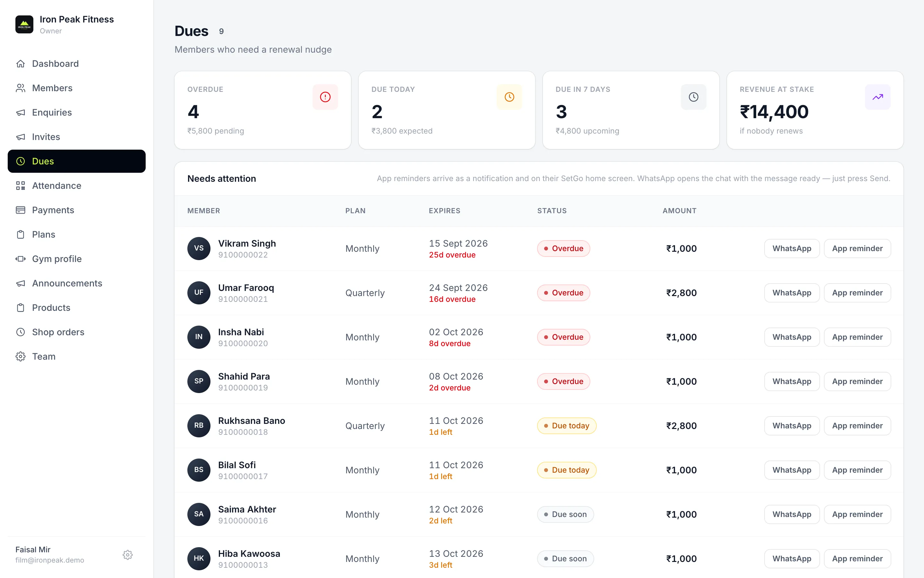Click the Payments card icon
Viewport: 924px width, 578px height.
click(x=21, y=210)
